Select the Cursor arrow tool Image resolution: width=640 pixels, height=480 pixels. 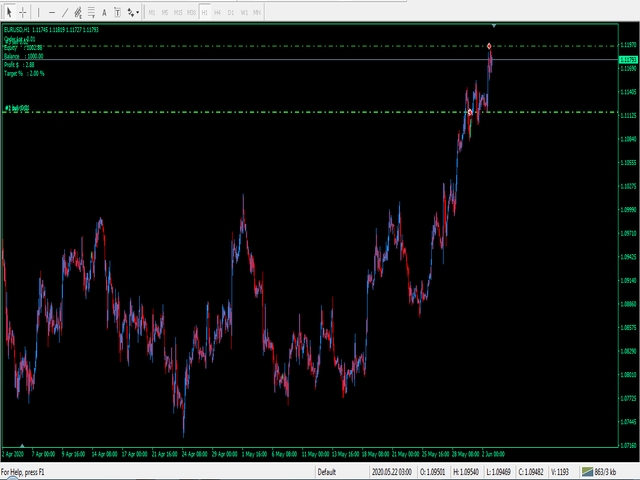pos(9,13)
